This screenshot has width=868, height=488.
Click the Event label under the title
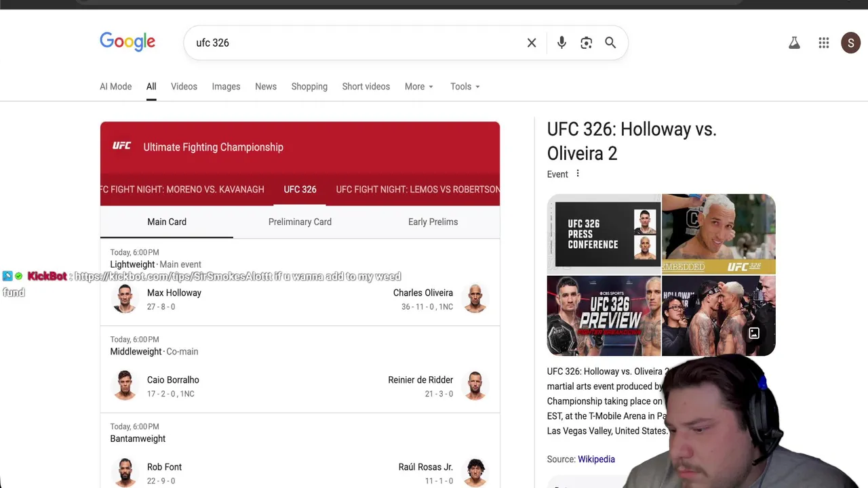[x=557, y=174]
